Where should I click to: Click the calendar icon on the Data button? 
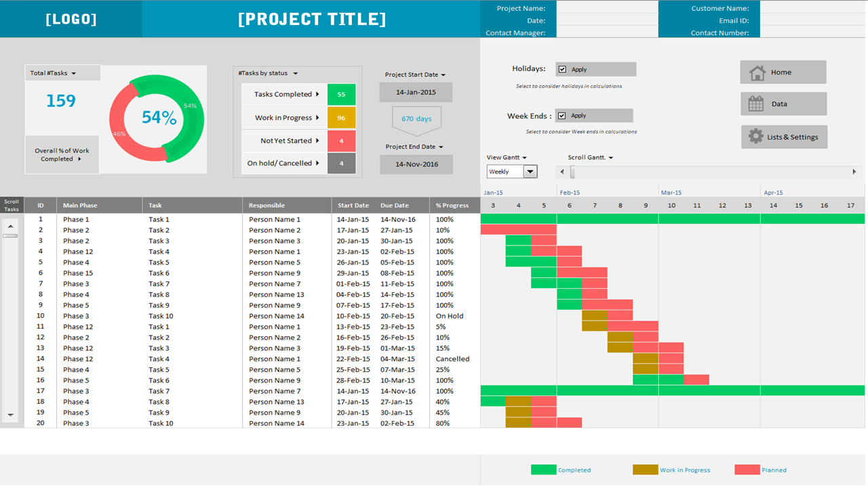tap(755, 103)
